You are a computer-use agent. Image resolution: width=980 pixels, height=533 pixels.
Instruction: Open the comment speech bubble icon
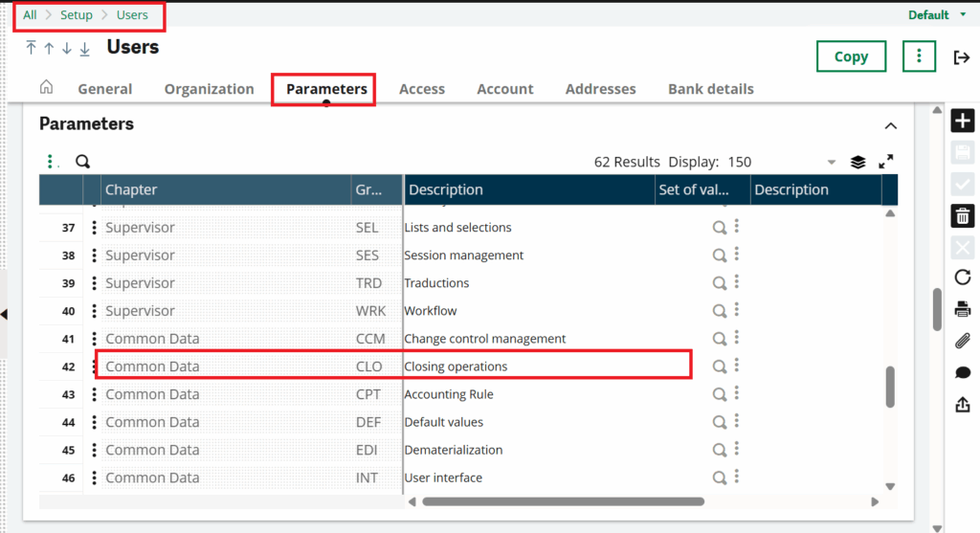[x=962, y=373]
